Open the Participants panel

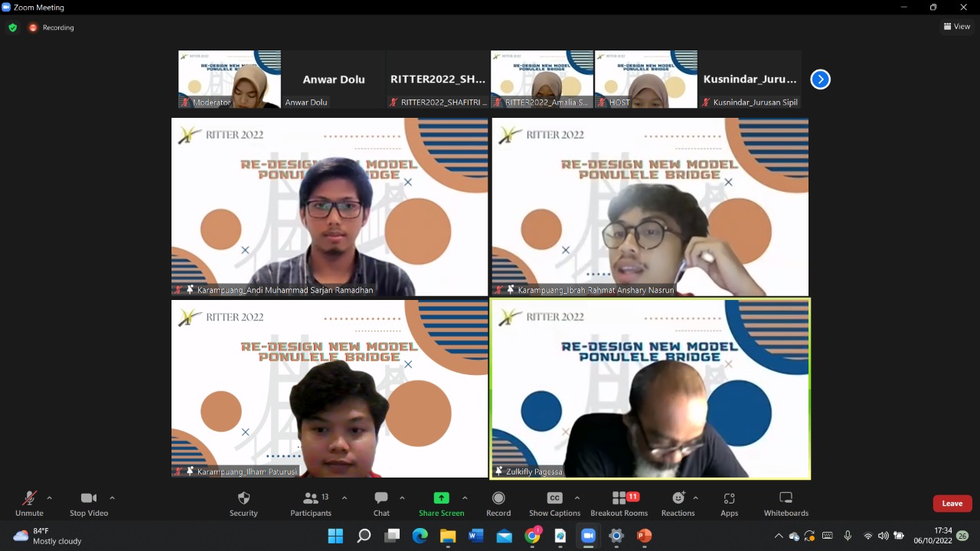311,503
